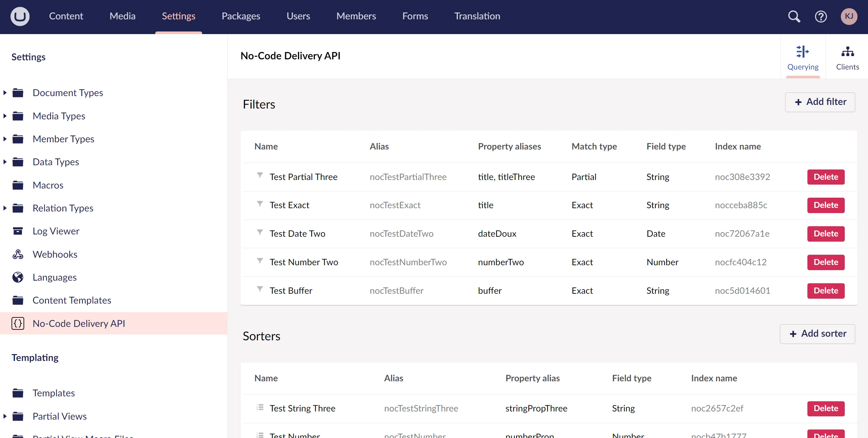The height and width of the screenshot is (438, 868).
Task: Go to the Translation section
Action: (477, 16)
